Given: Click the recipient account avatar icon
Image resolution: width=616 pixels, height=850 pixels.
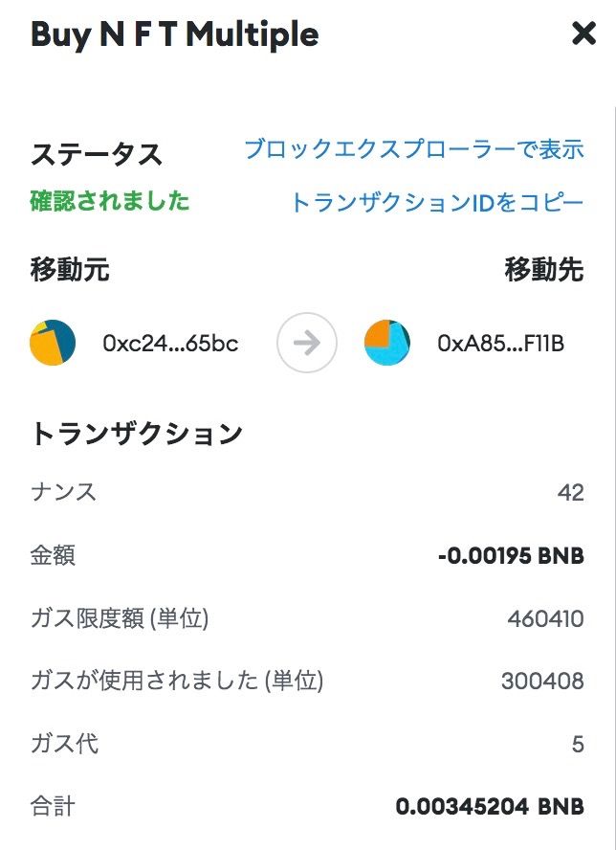Looking at the screenshot, I should [387, 343].
